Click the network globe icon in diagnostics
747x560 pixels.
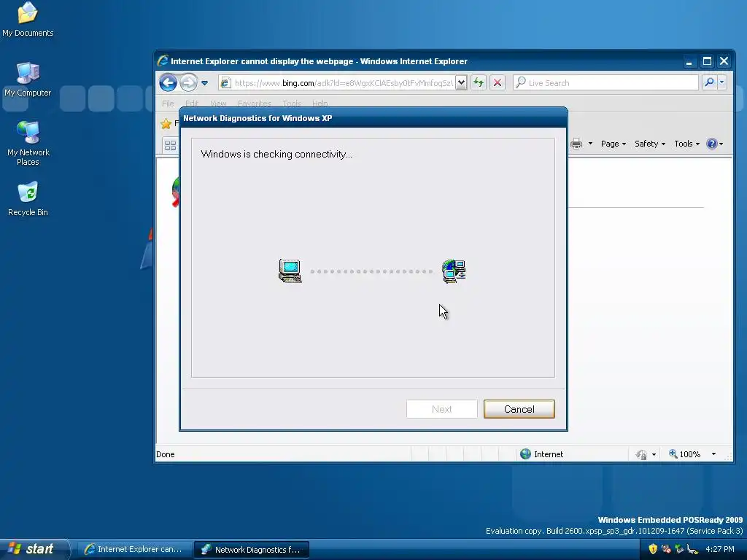[x=454, y=271]
